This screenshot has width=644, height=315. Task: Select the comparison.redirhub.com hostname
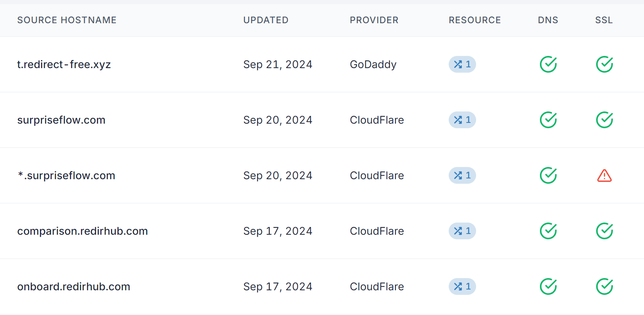(x=82, y=231)
